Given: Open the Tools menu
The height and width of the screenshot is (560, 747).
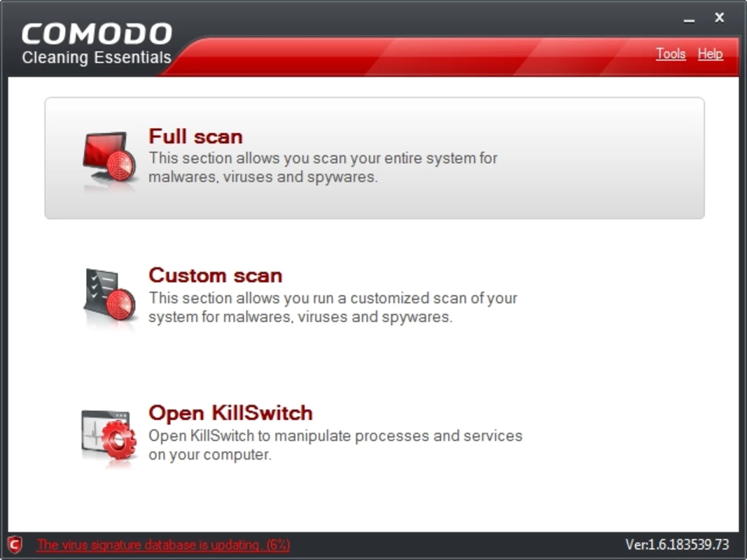Looking at the screenshot, I should coord(670,54).
